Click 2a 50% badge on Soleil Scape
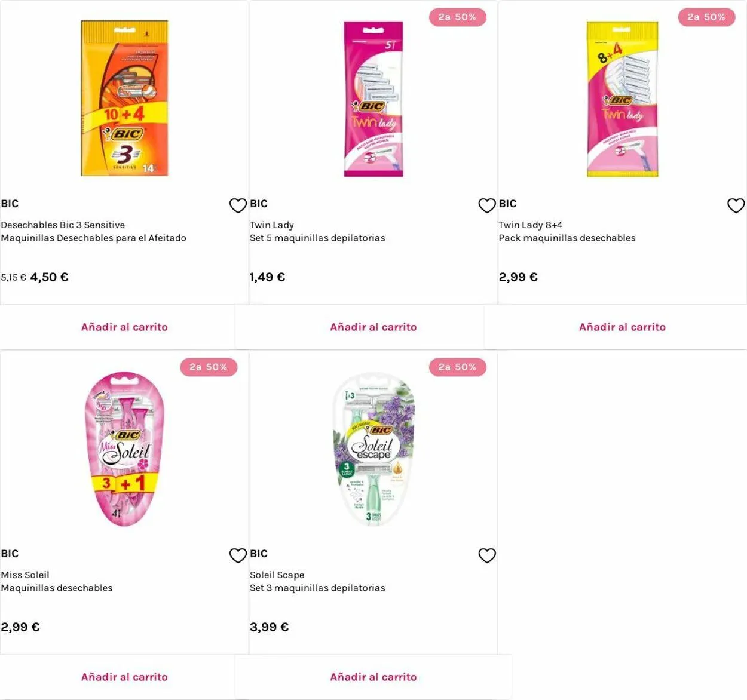This screenshot has height=700, width=747. point(457,367)
